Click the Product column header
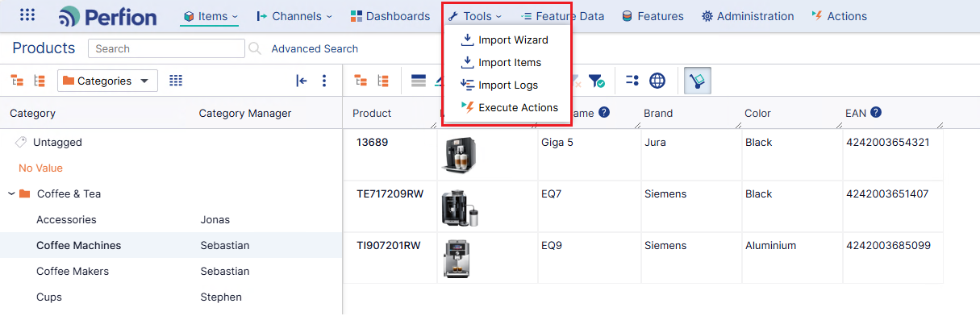 coord(372,114)
